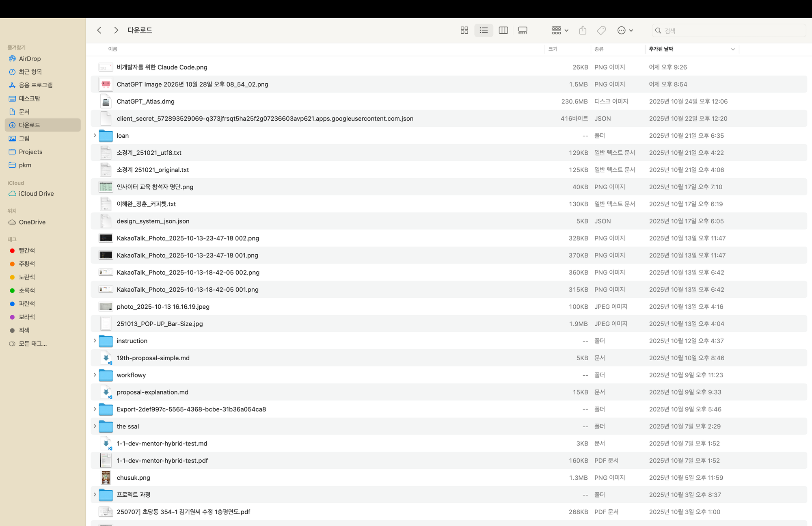Click the back navigation arrow
Screen dimensions: 812x526
(99, 30)
